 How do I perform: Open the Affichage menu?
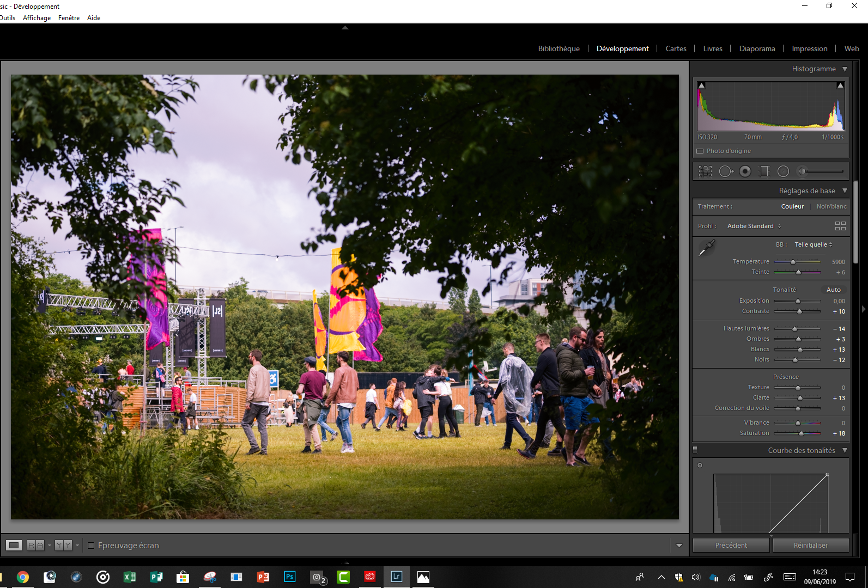37,18
